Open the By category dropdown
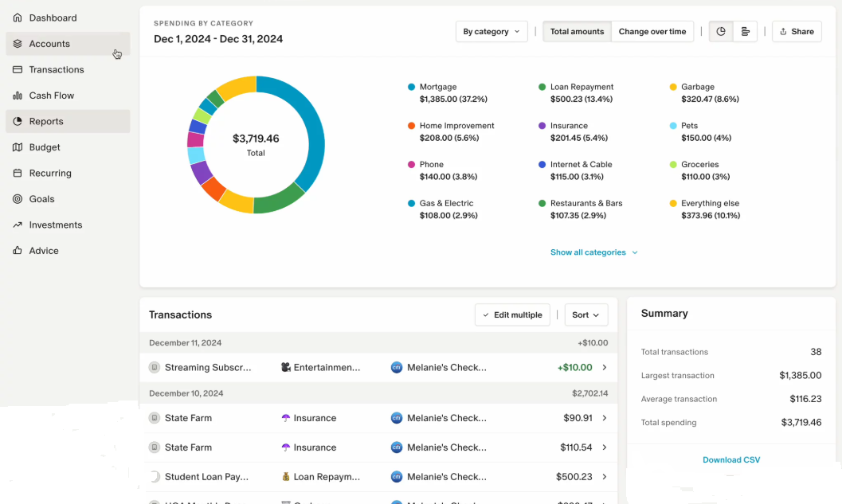 (491, 32)
